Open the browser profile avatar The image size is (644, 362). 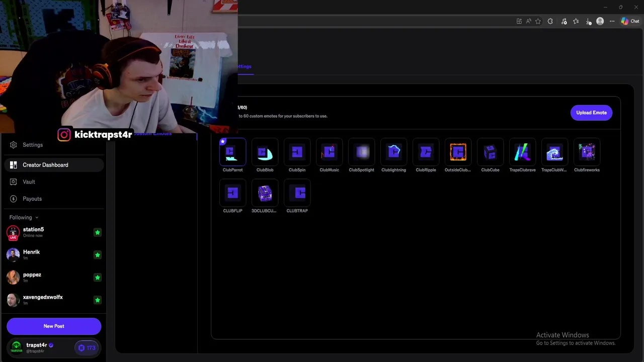[600, 21]
